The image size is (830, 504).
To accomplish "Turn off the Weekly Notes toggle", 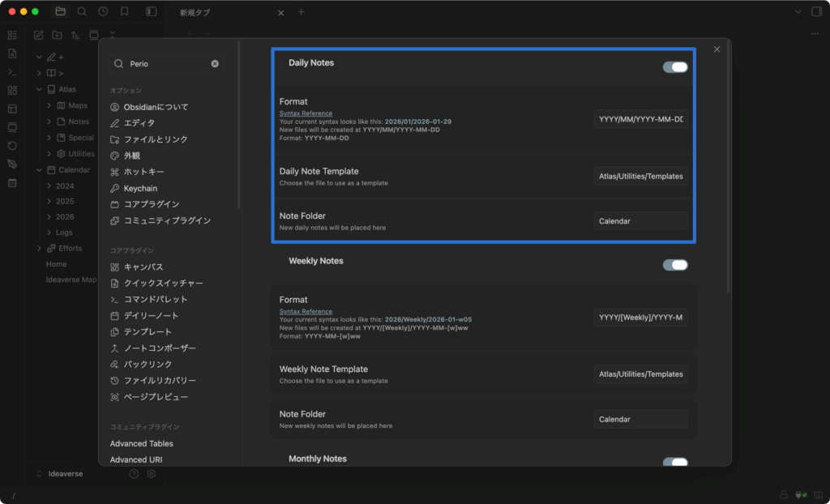I will click(674, 265).
